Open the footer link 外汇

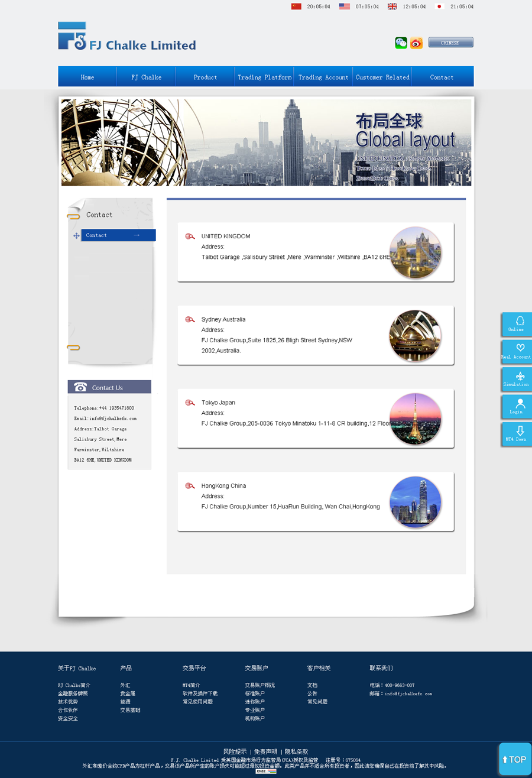tap(125, 685)
